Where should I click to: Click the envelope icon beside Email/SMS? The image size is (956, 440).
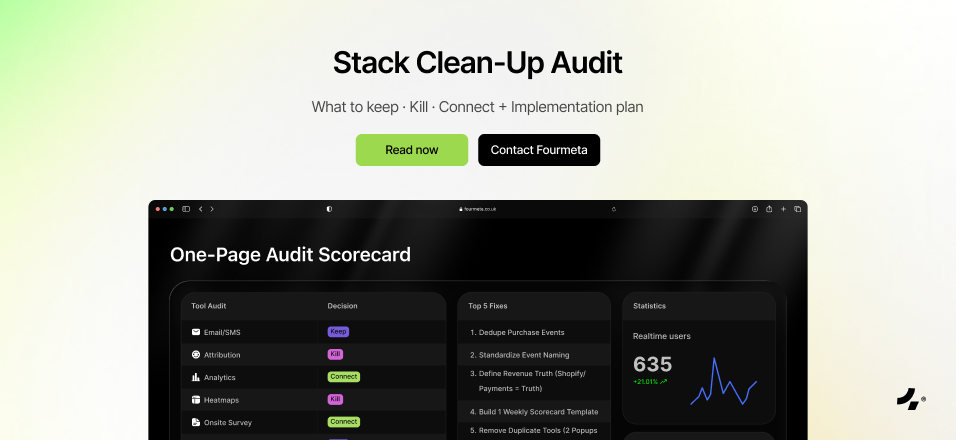pyautogui.click(x=196, y=332)
